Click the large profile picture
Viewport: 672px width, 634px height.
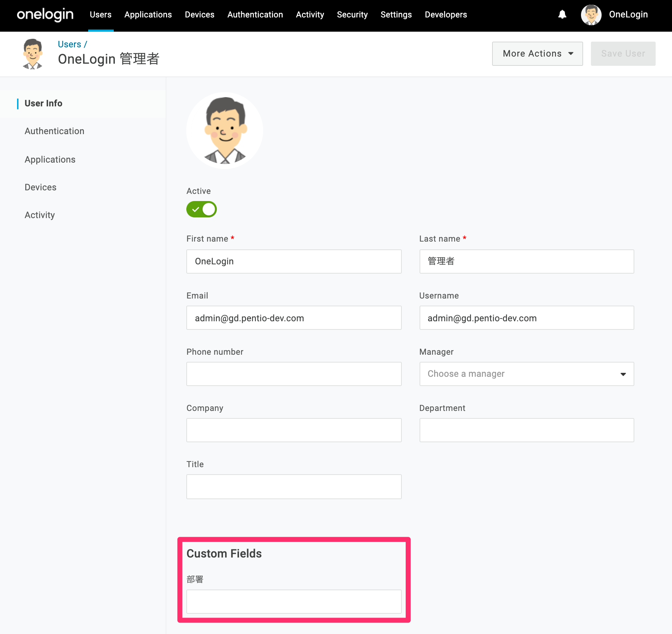pyautogui.click(x=225, y=131)
